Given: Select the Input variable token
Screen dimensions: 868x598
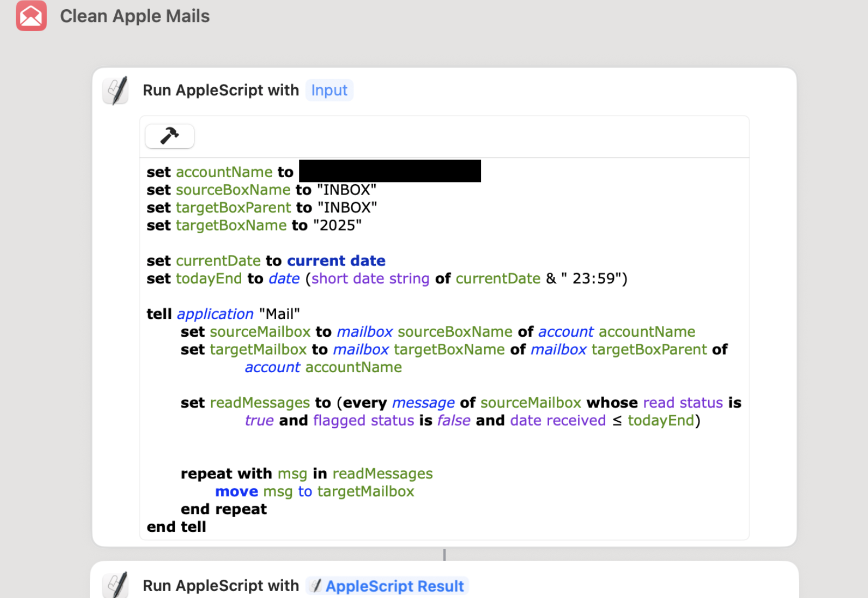Looking at the screenshot, I should pos(329,90).
